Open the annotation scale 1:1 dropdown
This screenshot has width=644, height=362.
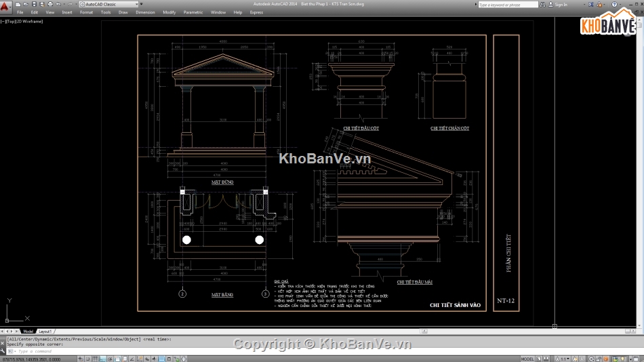563,359
